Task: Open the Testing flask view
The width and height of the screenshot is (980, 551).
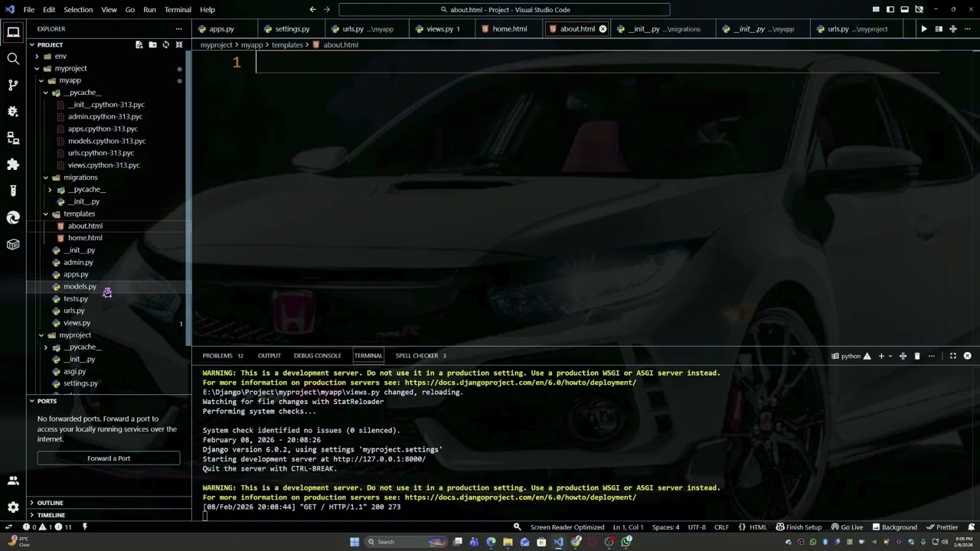Action: click(x=13, y=191)
